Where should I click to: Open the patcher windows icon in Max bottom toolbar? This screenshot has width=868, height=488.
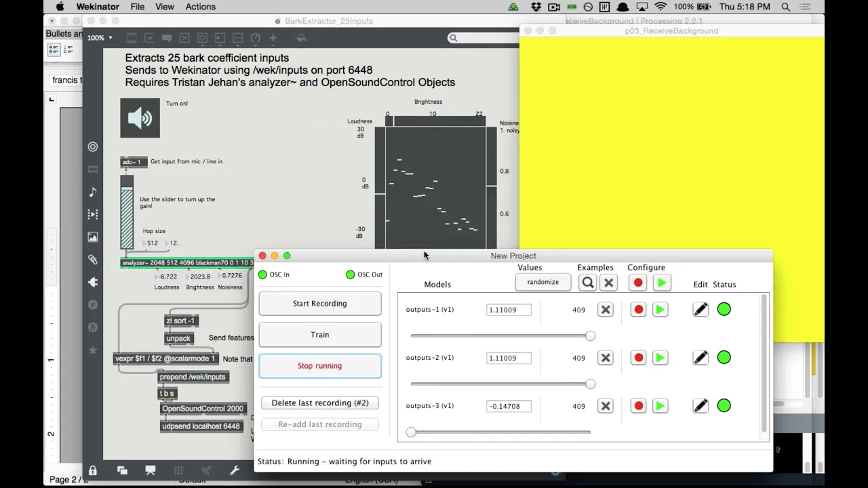(x=122, y=470)
